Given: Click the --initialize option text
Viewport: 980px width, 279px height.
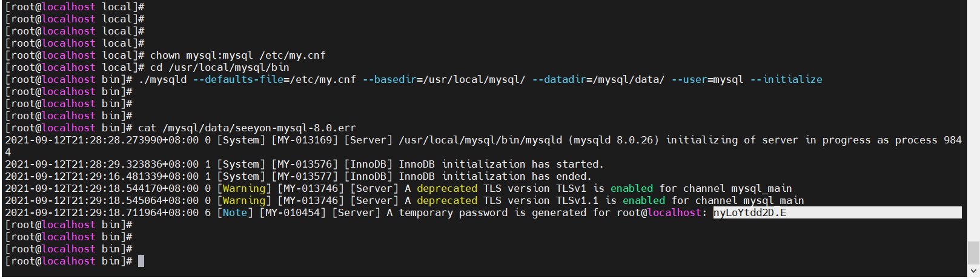Looking at the screenshot, I should point(786,80).
